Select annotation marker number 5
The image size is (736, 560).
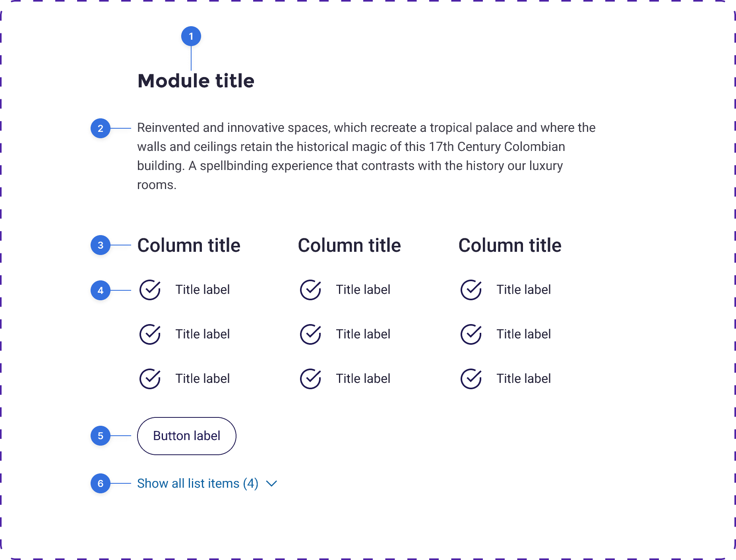101,436
